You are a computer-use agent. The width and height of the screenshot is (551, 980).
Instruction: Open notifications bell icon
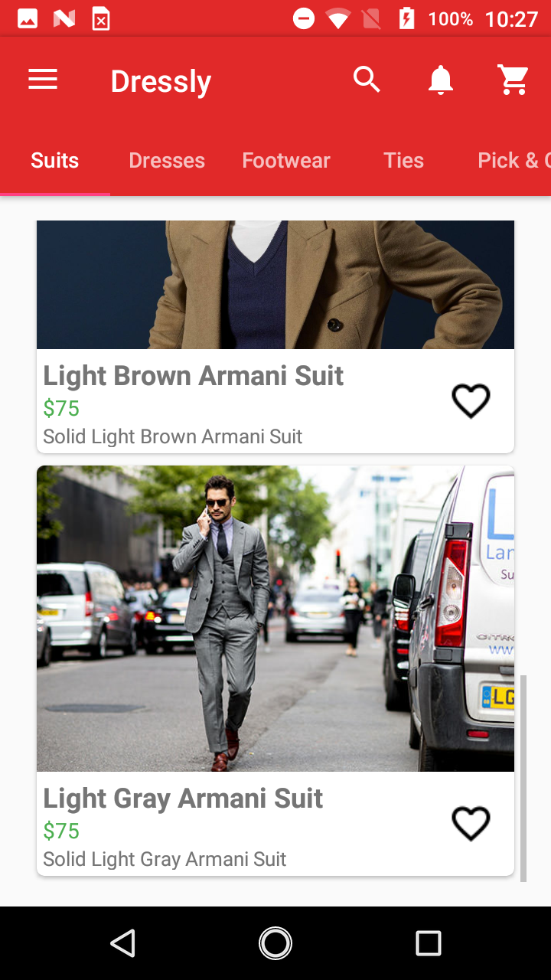coord(441,80)
